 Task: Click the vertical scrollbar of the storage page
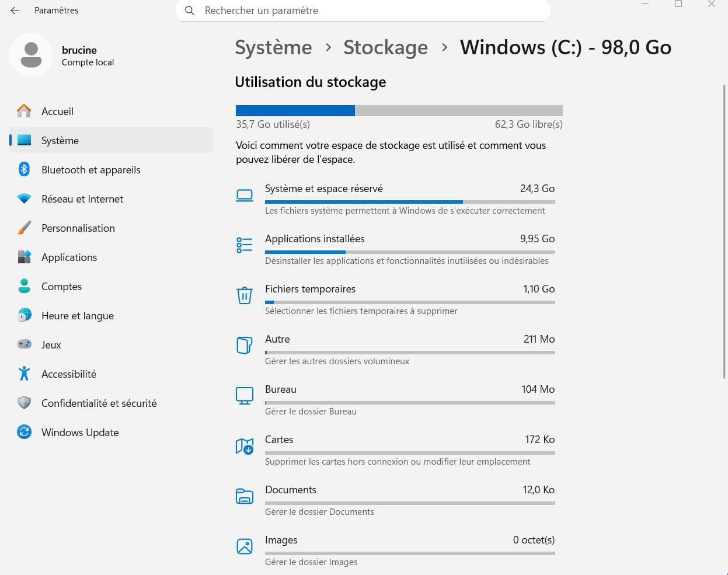pos(724,232)
